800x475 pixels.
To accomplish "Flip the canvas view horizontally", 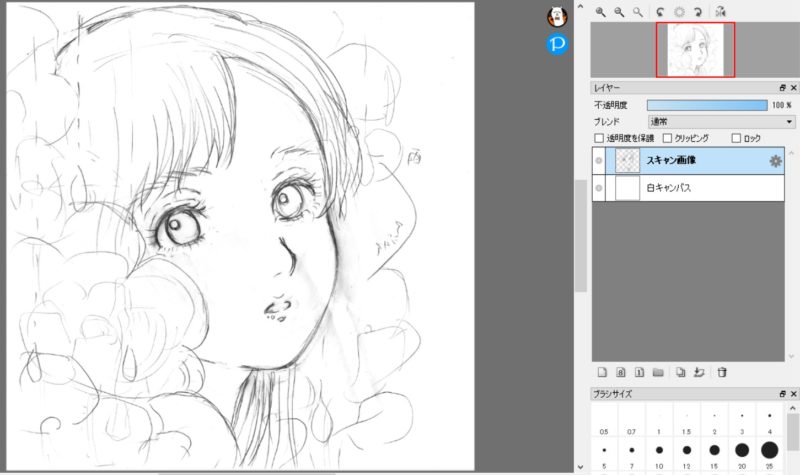I will [x=720, y=12].
